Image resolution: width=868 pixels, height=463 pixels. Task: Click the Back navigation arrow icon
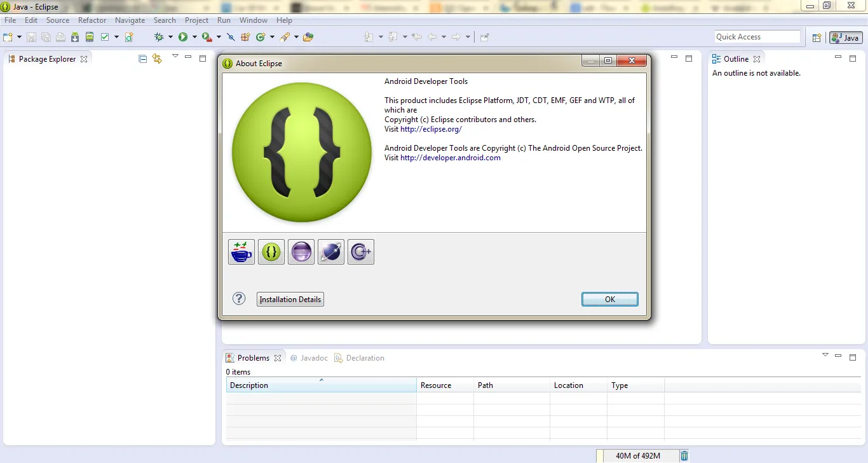click(x=432, y=37)
